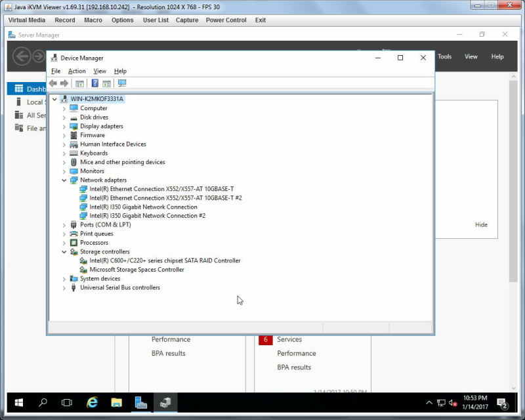Expand Universal Serial Bus controllers node
The height and width of the screenshot is (420, 525).
64,287
